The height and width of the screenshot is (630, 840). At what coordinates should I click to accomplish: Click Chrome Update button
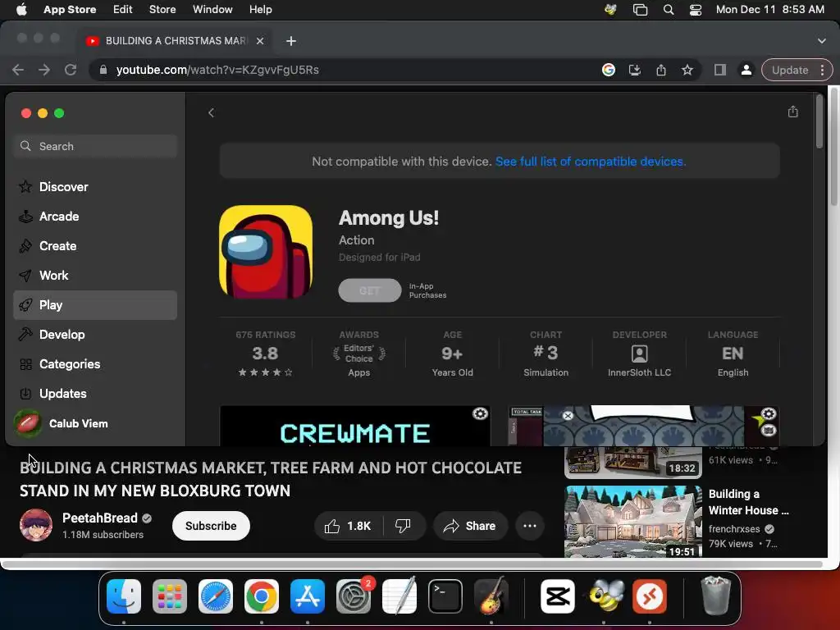(790, 71)
